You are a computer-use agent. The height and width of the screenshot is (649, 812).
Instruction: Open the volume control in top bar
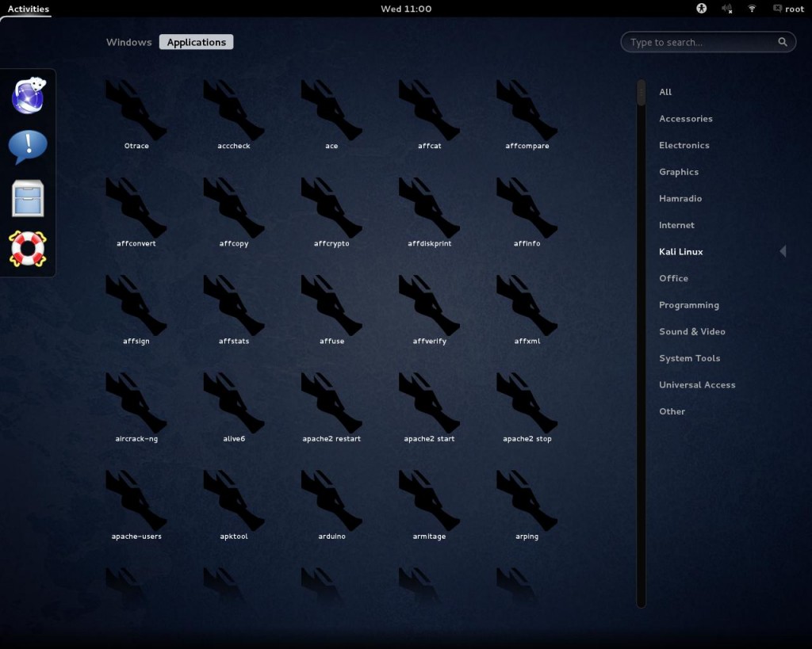pos(726,9)
